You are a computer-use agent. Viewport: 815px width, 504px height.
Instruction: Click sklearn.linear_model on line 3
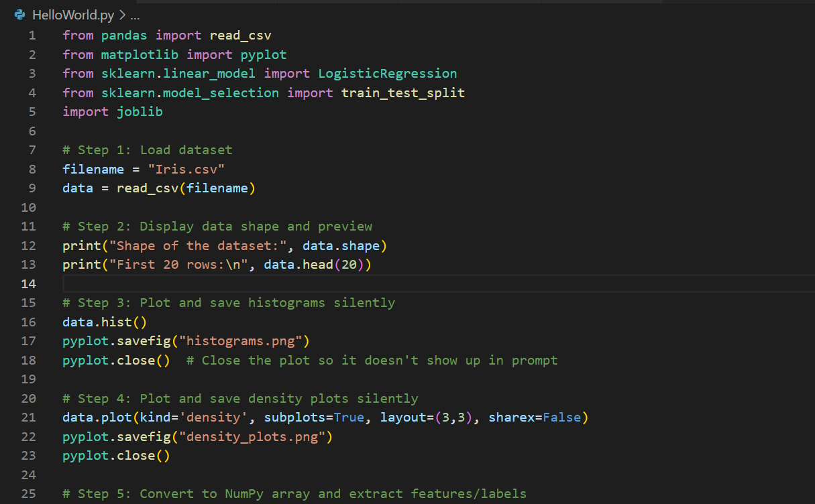[178, 74]
